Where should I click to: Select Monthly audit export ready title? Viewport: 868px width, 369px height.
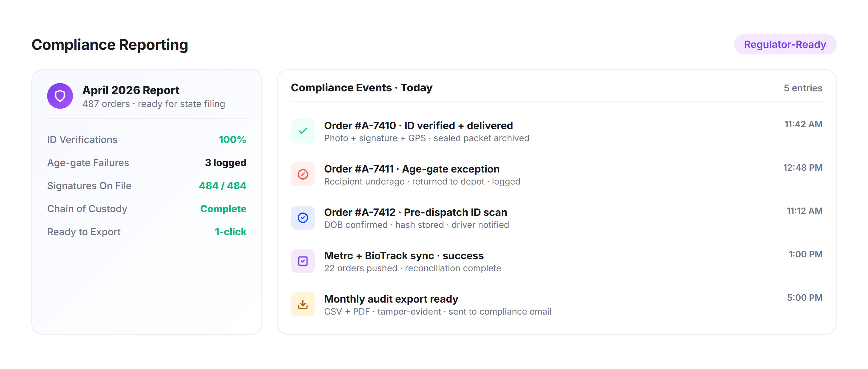coord(391,299)
